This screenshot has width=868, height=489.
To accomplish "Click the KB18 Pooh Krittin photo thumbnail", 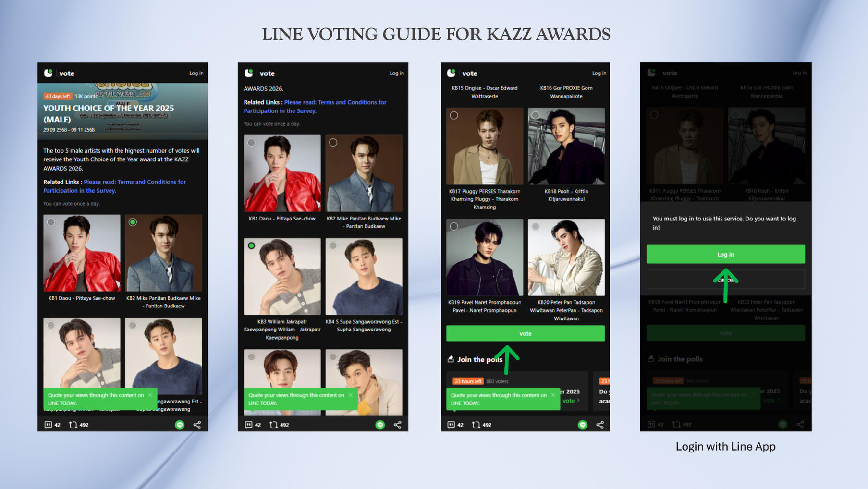I will [566, 146].
